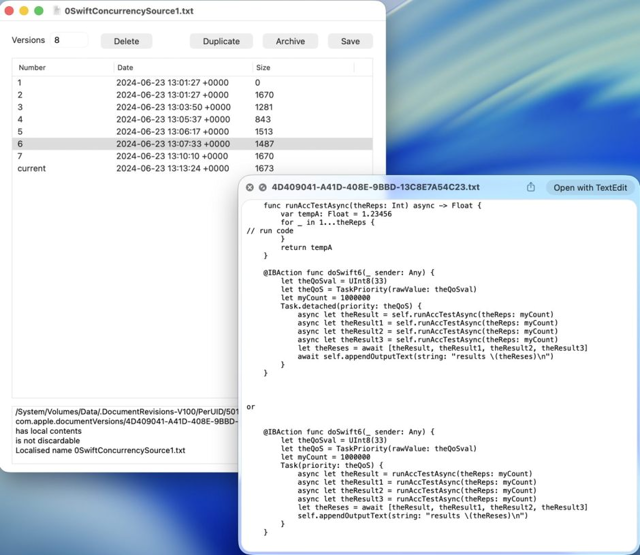
Task: Click the 'Task(priority: theQoS)' code line
Action: click(x=332, y=465)
